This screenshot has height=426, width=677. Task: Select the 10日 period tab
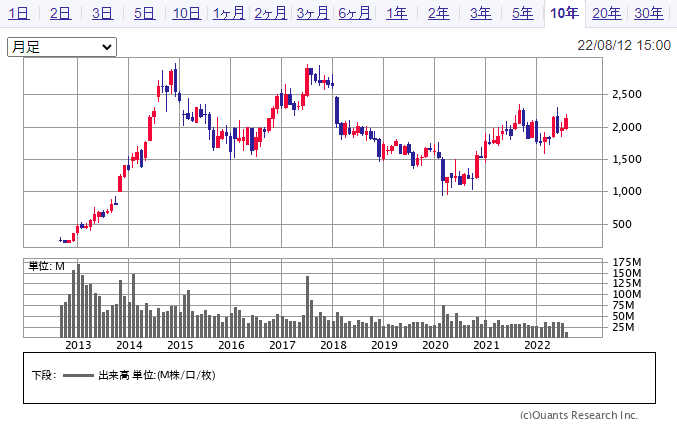pyautogui.click(x=187, y=13)
